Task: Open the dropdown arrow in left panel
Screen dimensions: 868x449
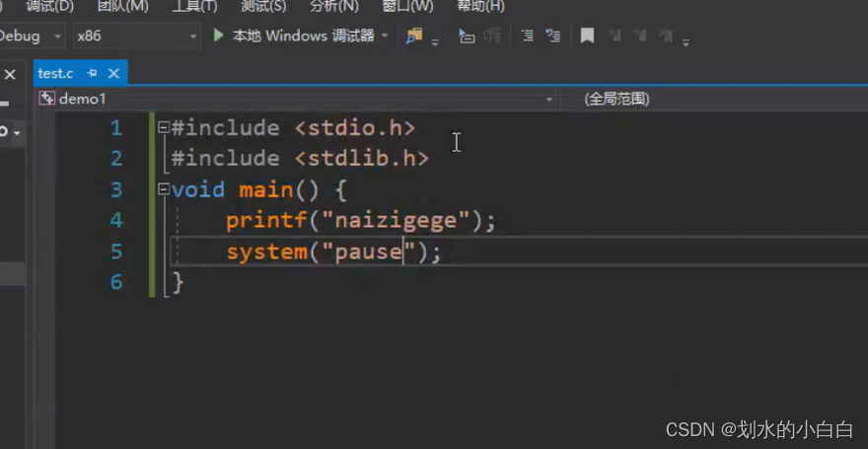Action: 17,133
